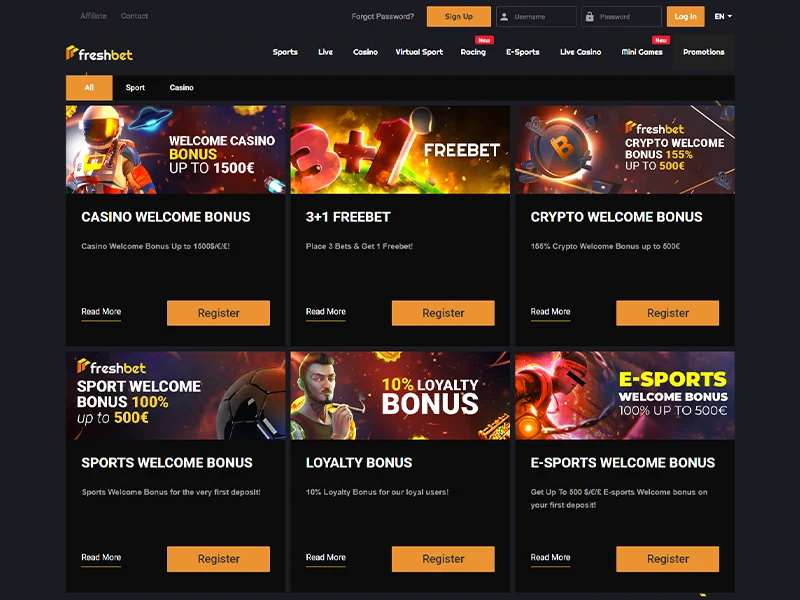Click Register under Sports Welcome Bonus
The height and width of the screenshot is (600, 800).
pos(218,559)
